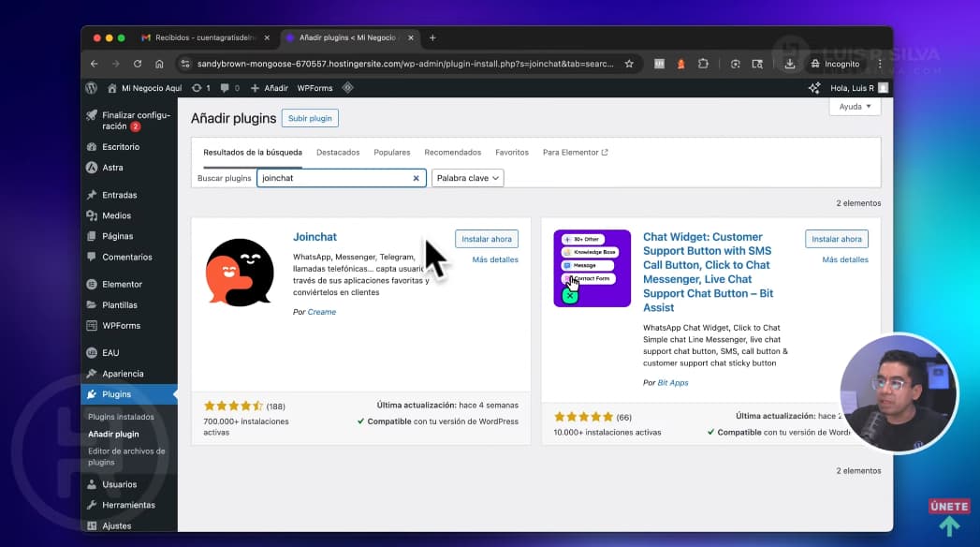980x547 pixels.
Task: Open Finalizar configuración in the sidebar
Action: [129, 121]
